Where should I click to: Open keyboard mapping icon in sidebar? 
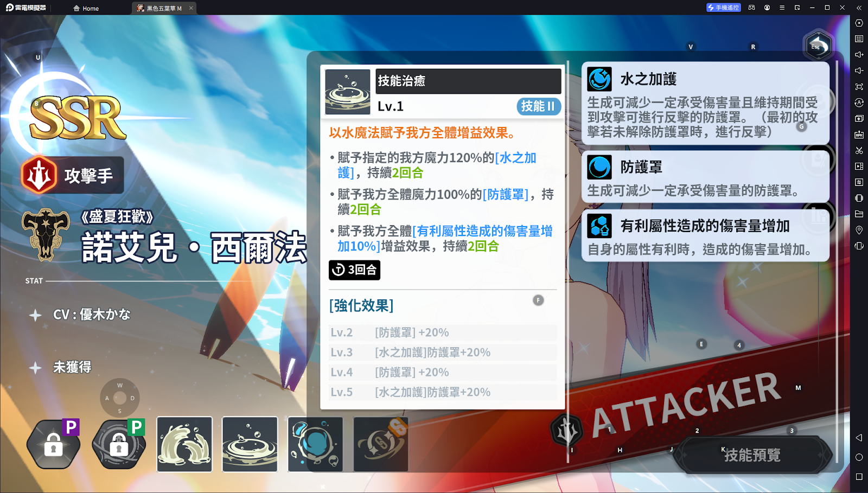[859, 39]
